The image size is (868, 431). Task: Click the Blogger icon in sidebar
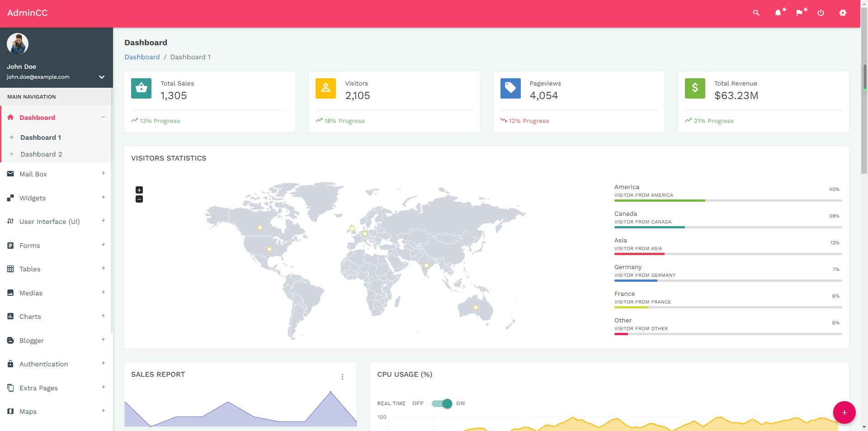[10, 340]
